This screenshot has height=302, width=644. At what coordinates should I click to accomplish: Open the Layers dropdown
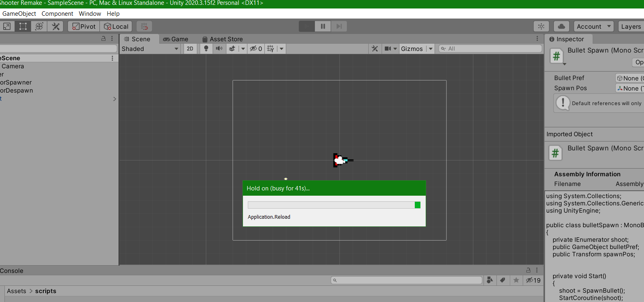[631, 26]
